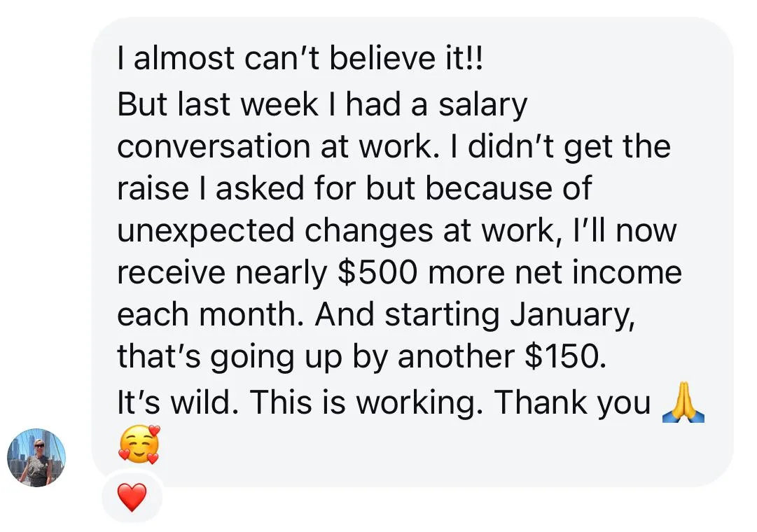Click the word "January," in the message
This screenshot has width=757, height=532.
pos(572,316)
